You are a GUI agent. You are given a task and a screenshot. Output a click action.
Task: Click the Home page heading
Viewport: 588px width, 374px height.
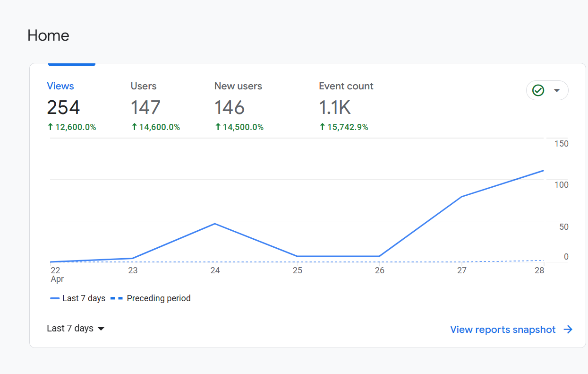pos(48,35)
